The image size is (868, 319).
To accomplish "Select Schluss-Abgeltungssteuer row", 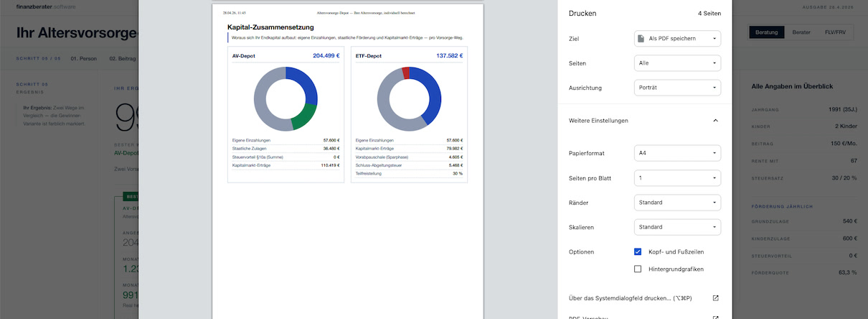I will [409, 165].
